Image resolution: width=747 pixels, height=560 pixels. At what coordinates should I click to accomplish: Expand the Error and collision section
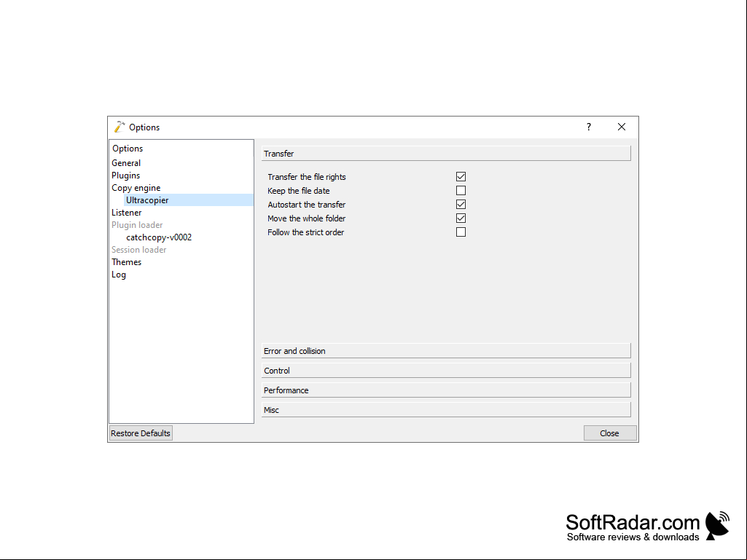[446, 351]
